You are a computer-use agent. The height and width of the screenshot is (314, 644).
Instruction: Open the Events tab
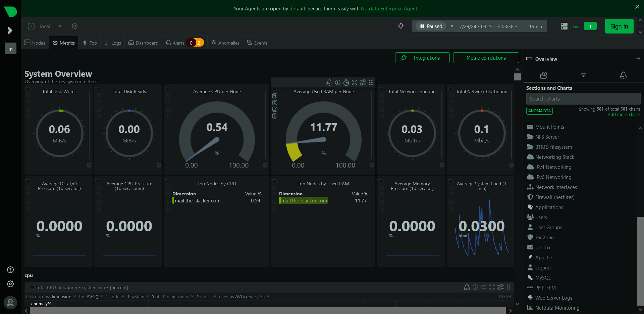tap(257, 43)
